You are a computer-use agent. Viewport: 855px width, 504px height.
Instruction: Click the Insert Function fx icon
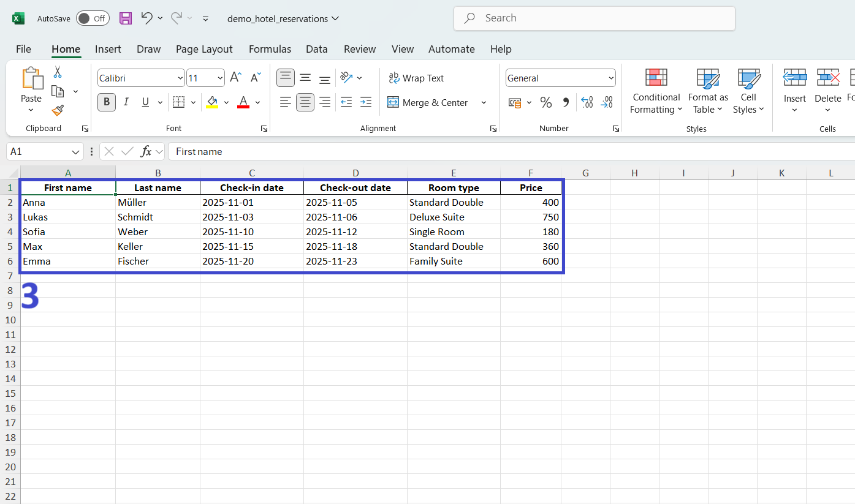[x=146, y=151]
